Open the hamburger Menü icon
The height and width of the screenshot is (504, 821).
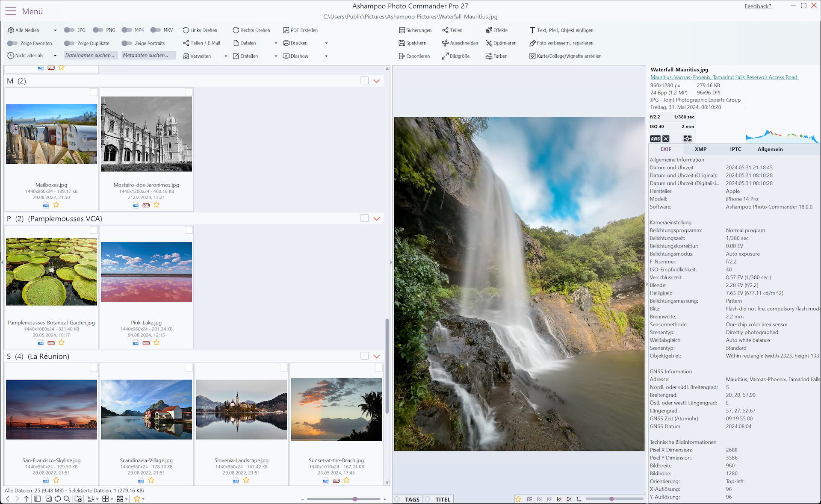[11, 11]
